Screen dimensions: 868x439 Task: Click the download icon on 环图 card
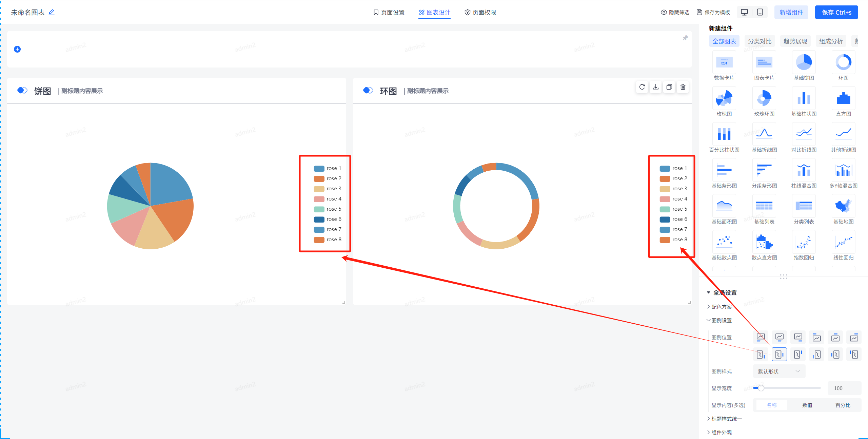(656, 87)
